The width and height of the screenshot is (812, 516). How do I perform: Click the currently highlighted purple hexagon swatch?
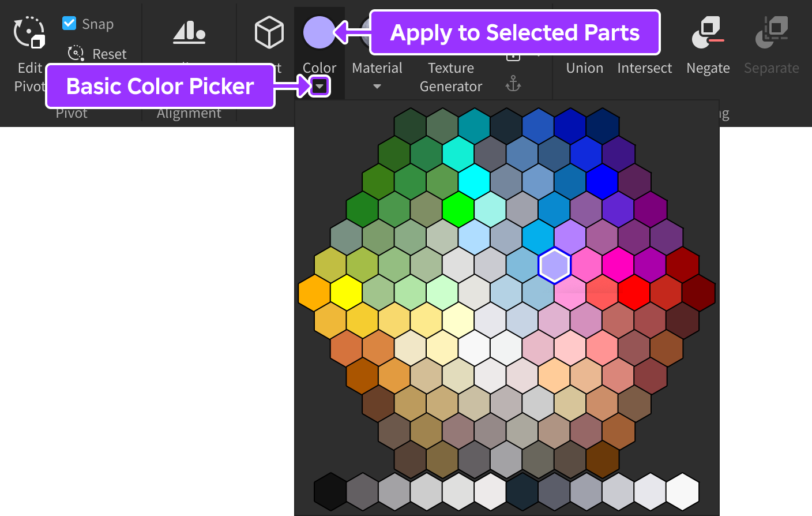(x=554, y=265)
